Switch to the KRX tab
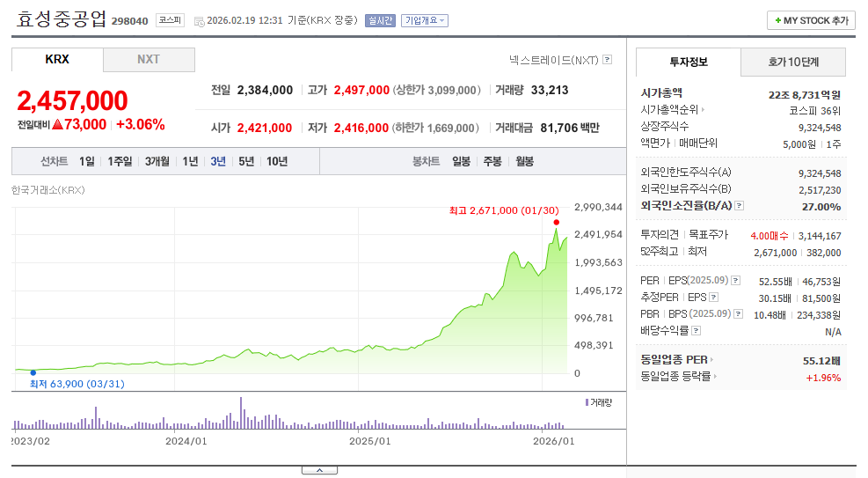This screenshot has height=478, width=868. point(57,59)
